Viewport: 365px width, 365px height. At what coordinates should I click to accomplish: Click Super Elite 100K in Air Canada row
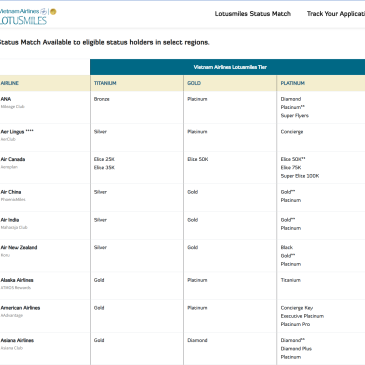pos(300,176)
